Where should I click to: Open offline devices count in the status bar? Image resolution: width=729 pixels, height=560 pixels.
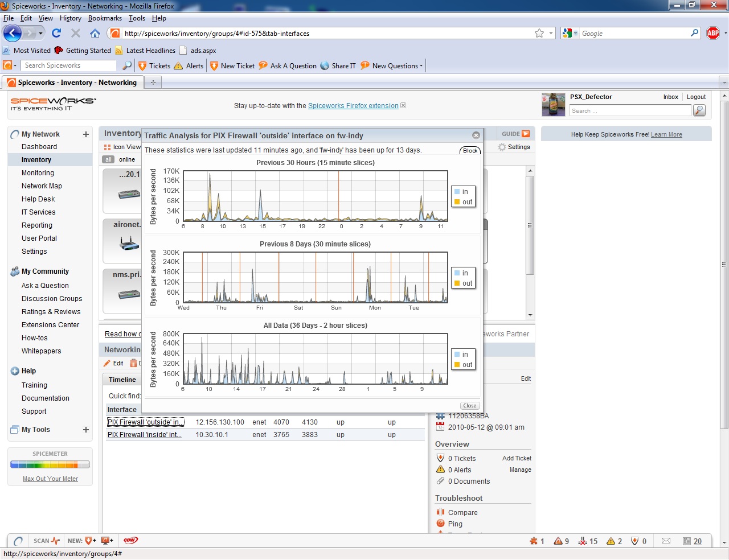click(587, 541)
